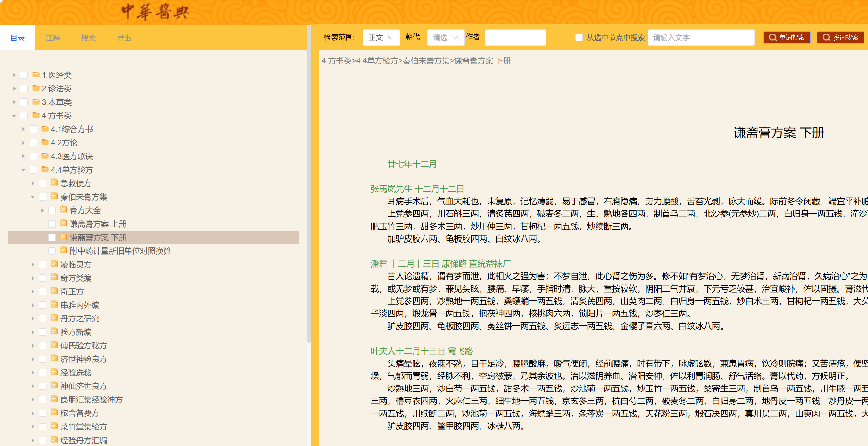Click the folder icon of 4.3医方歌诀

pyautogui.click(x=45, y=156)
